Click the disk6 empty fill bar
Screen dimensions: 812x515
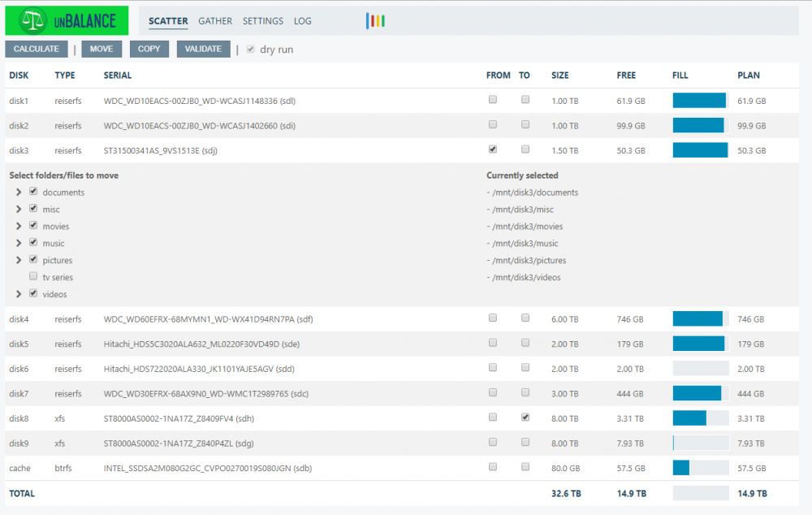(701, 368)
